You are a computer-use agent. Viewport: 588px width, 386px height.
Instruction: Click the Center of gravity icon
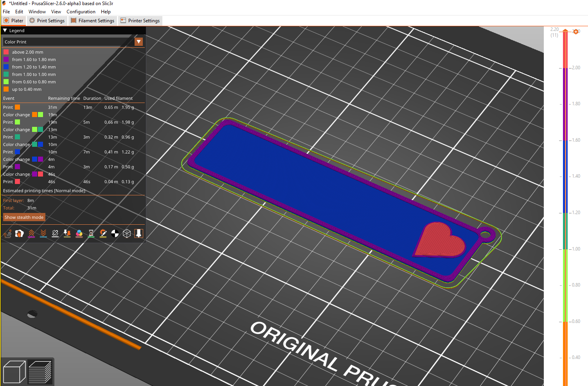point(115,234)
